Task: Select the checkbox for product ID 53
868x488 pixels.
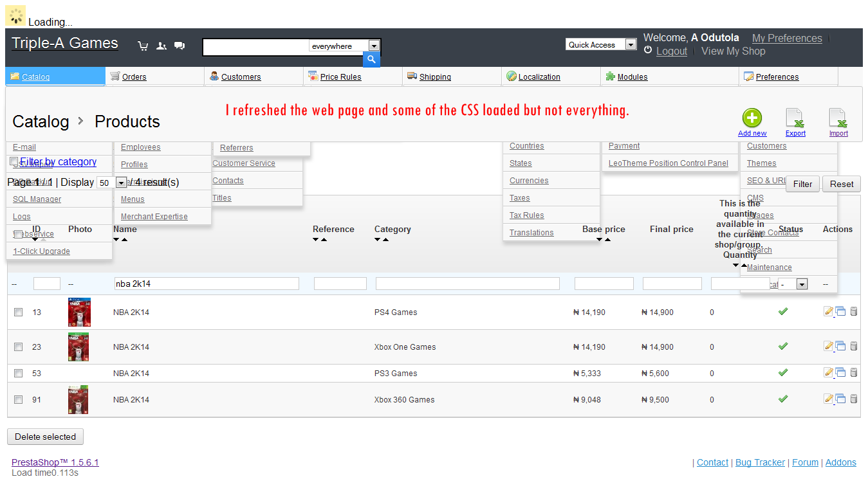Action: point(19,373)
